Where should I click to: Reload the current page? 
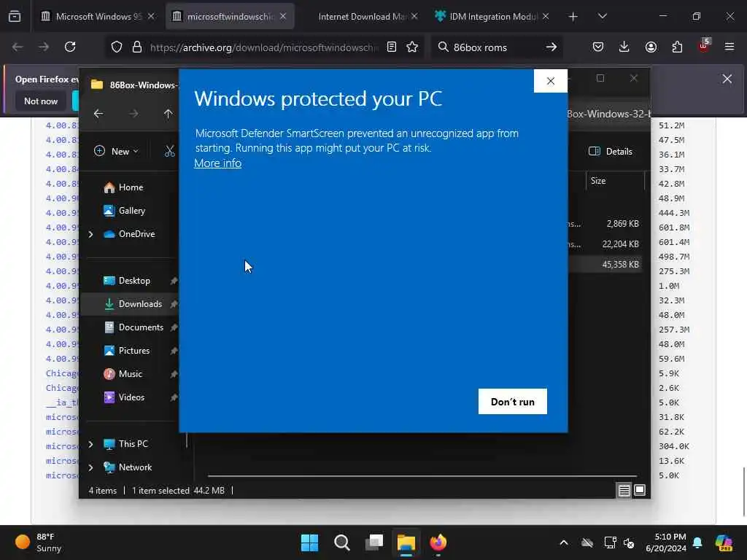click(70, 47)
